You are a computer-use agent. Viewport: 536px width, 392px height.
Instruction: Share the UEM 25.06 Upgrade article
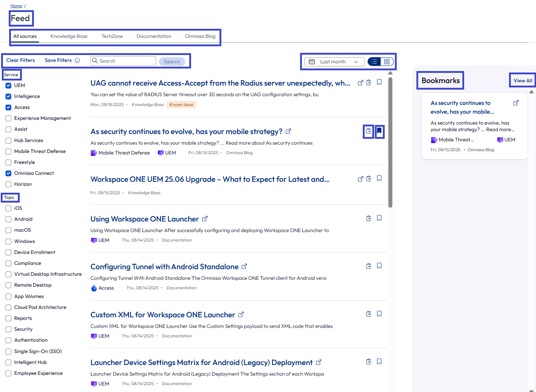tap(369, 179)
